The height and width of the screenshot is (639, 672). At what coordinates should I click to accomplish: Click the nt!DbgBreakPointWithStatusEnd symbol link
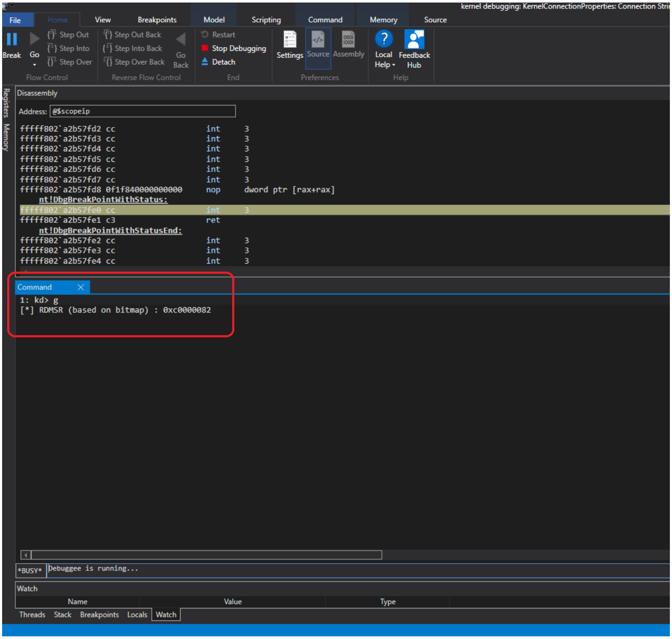[111, 231]
